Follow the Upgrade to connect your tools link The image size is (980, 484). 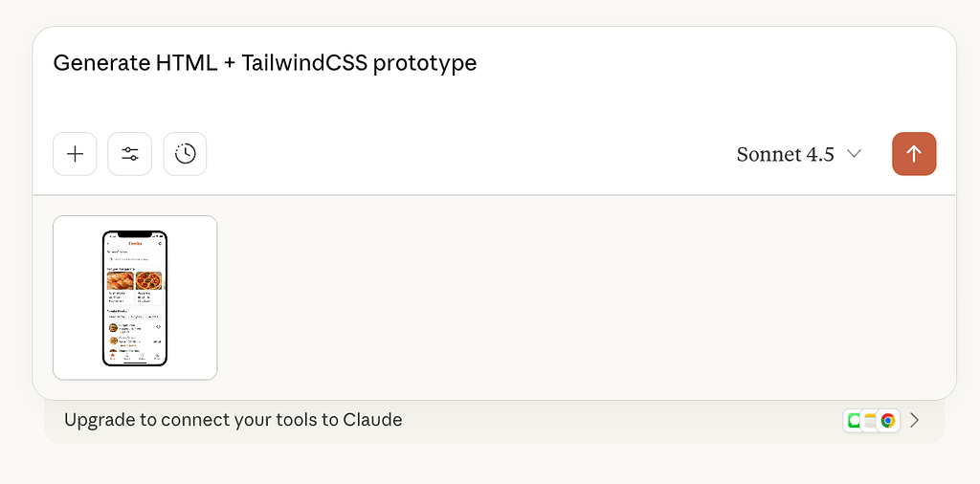point(233,420)
